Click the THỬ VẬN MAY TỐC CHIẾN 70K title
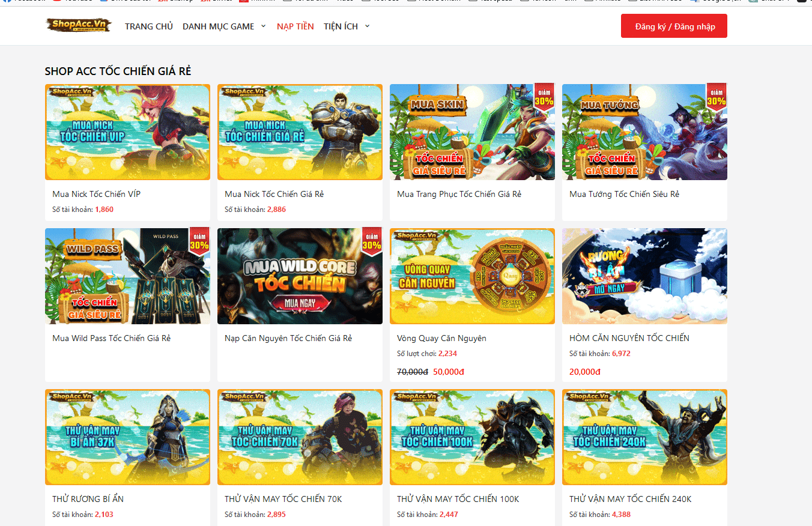812x526 pixels. point(283,499)
